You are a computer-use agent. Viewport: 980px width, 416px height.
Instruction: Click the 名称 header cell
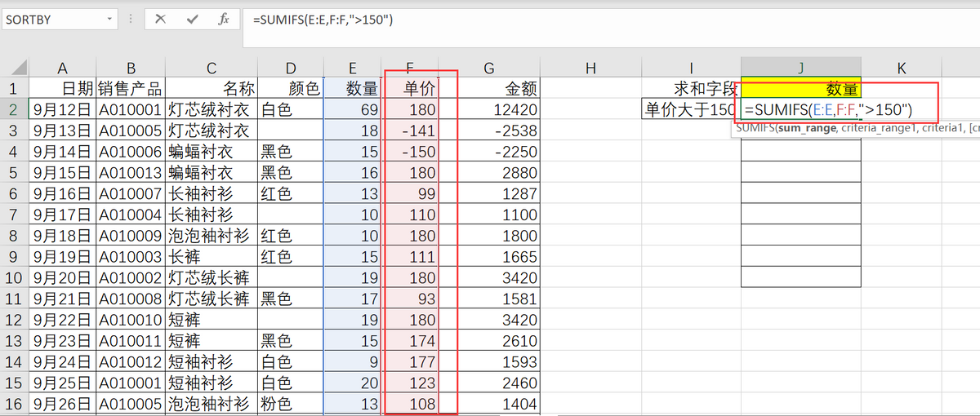212,89
